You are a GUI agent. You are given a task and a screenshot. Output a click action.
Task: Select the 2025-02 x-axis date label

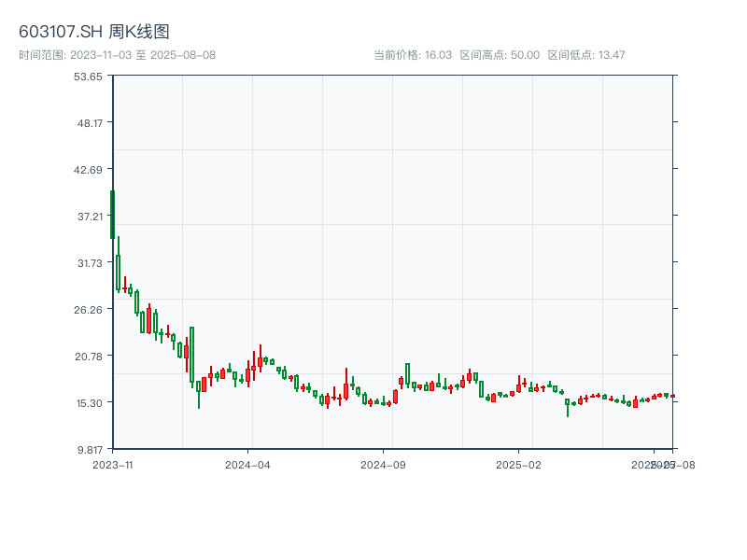(x=518, y=464)
